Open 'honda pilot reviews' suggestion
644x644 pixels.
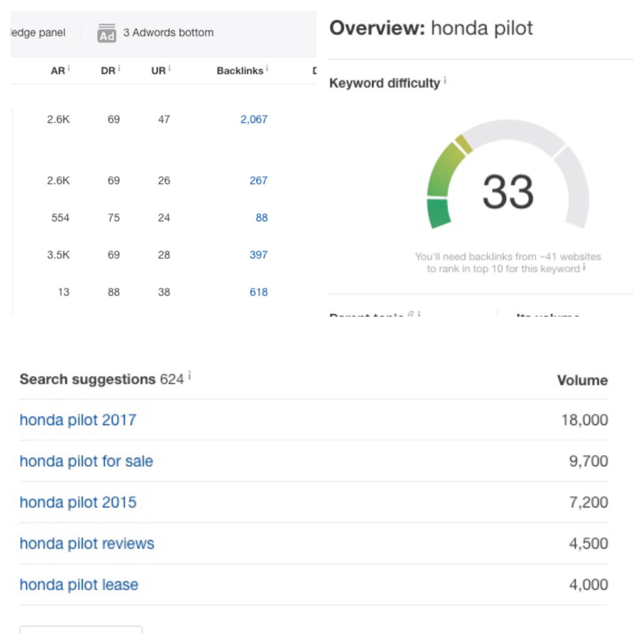87,544
